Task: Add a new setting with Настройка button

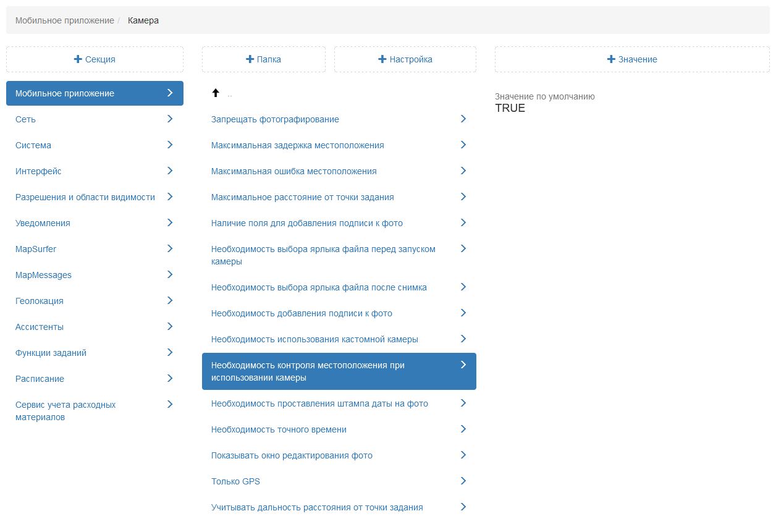Action: (x=405, y=59)
